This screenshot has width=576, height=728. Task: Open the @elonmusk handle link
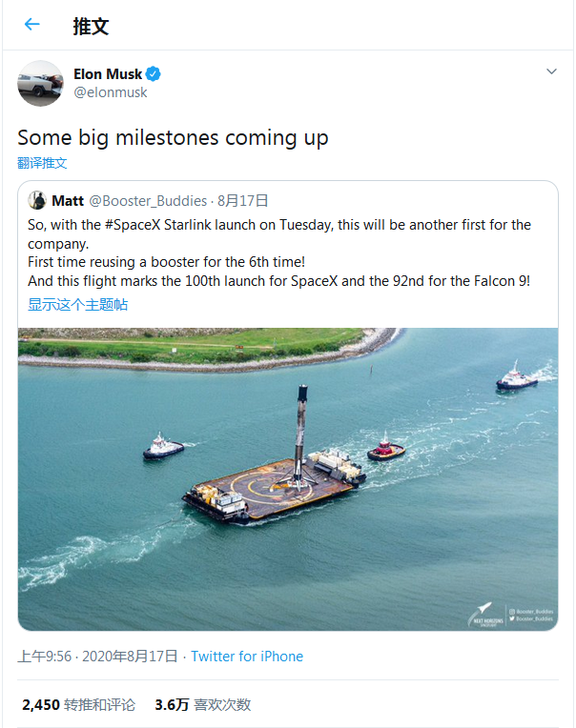111,92
